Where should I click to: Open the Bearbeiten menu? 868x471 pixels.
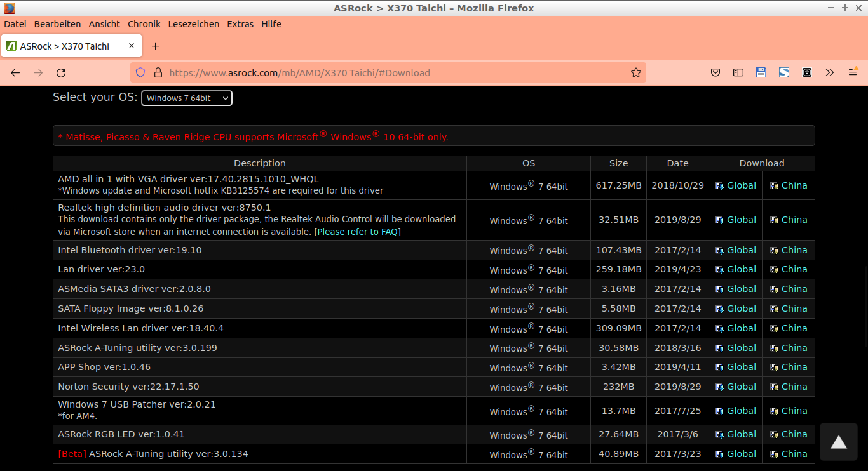coord(57,24)
